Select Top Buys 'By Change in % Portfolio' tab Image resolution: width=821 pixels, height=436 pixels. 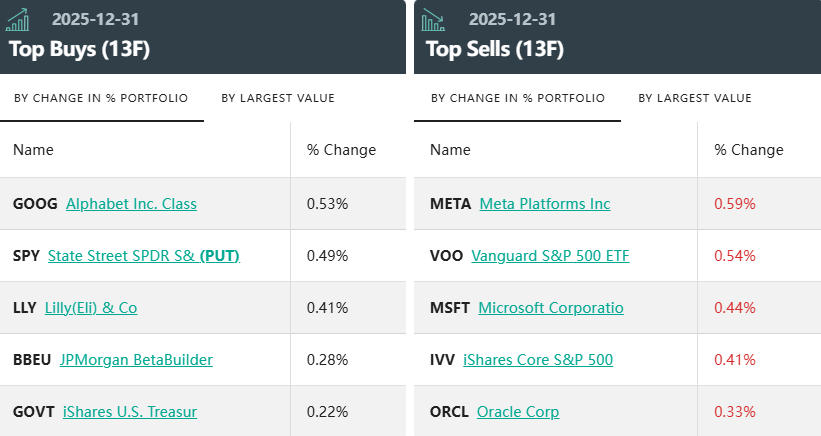[x=101, y=98]
